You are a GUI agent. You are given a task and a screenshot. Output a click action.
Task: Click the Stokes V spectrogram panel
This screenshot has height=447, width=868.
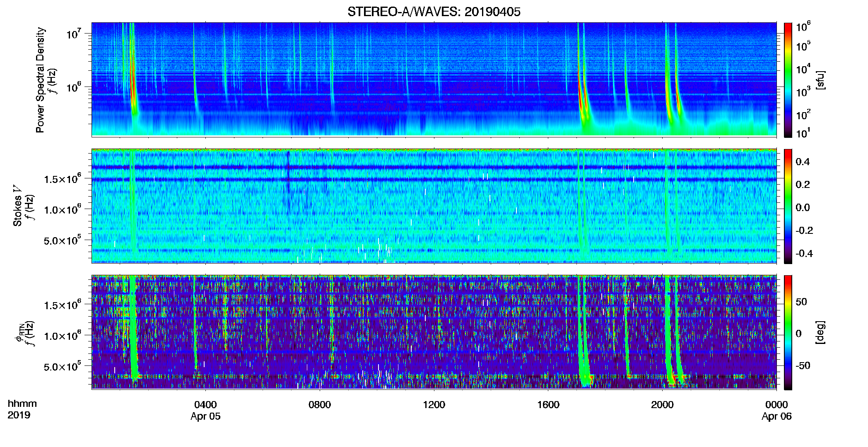pyautogui.click(x=434, y=206)
